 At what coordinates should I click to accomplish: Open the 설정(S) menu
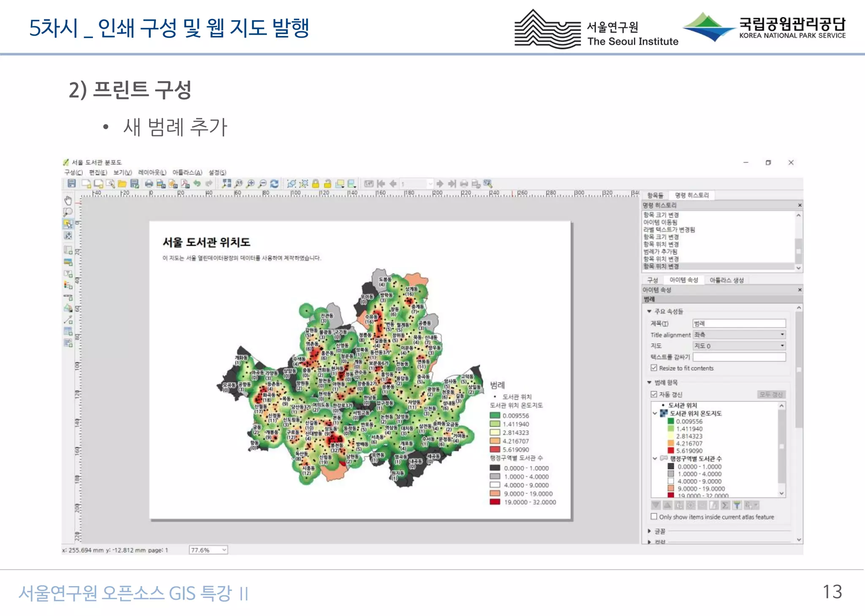tap(218, 172)
